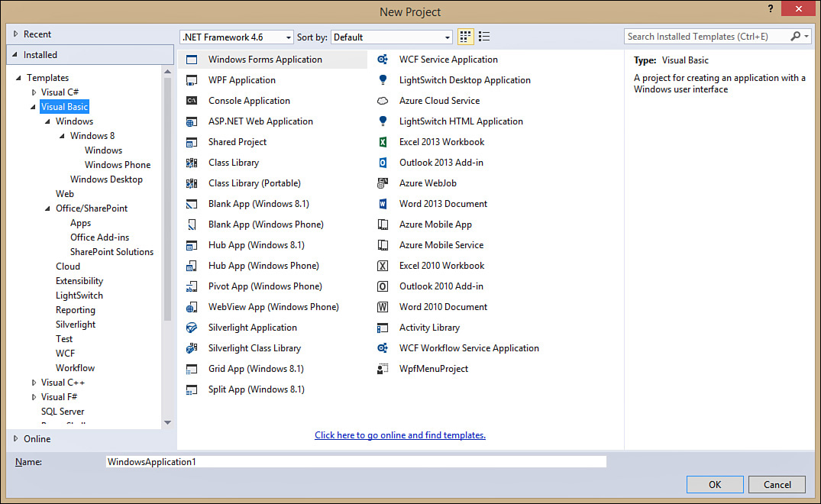Click the Outlook 2013 Add-in icon
821x504 pixels.
pos(383,163)
